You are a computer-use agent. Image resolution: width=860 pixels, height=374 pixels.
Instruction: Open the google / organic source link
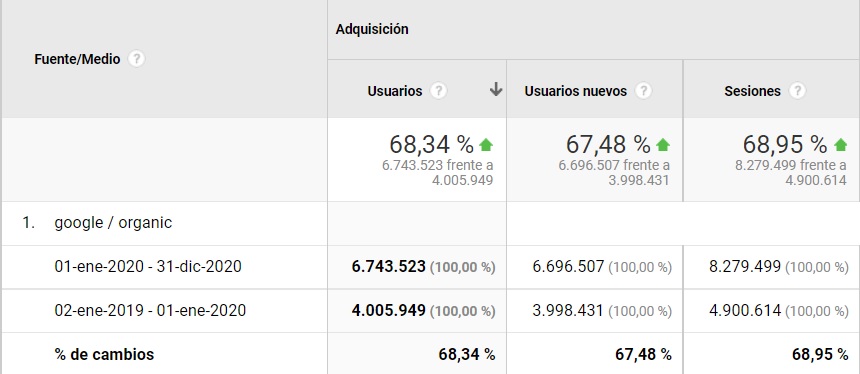point(113,223)
